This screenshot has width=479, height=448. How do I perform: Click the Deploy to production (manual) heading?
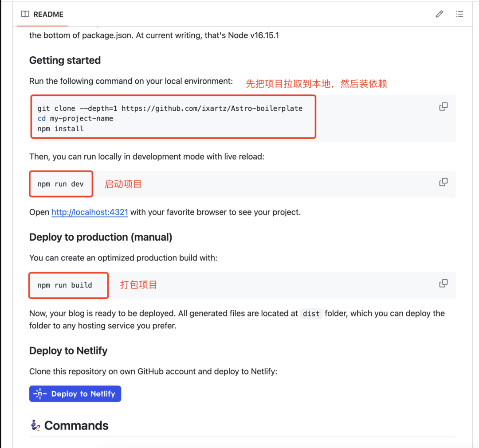101,237
